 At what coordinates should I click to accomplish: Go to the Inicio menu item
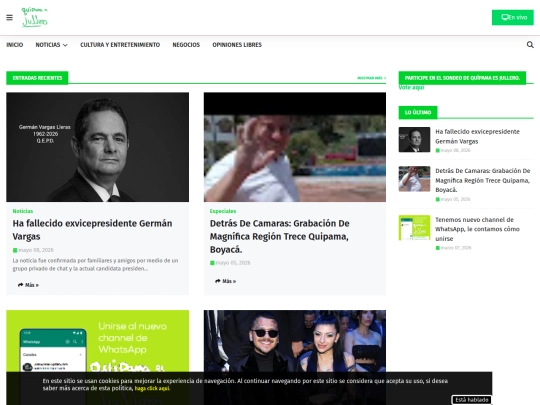[15, 45]
